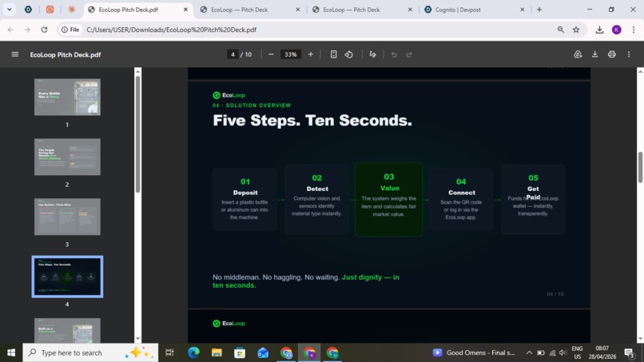Open the PDF sidebar menu hamburger icon
Viewport: 644px width, 362px height.
coord(15,54)
